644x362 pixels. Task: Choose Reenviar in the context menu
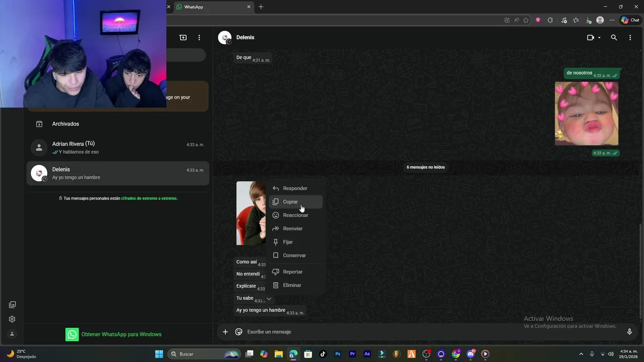[x=296, y=228]
